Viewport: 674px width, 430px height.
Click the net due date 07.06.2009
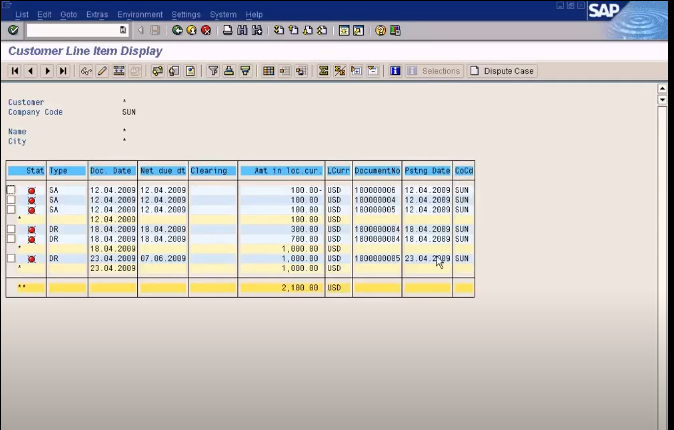click(163, 258)
